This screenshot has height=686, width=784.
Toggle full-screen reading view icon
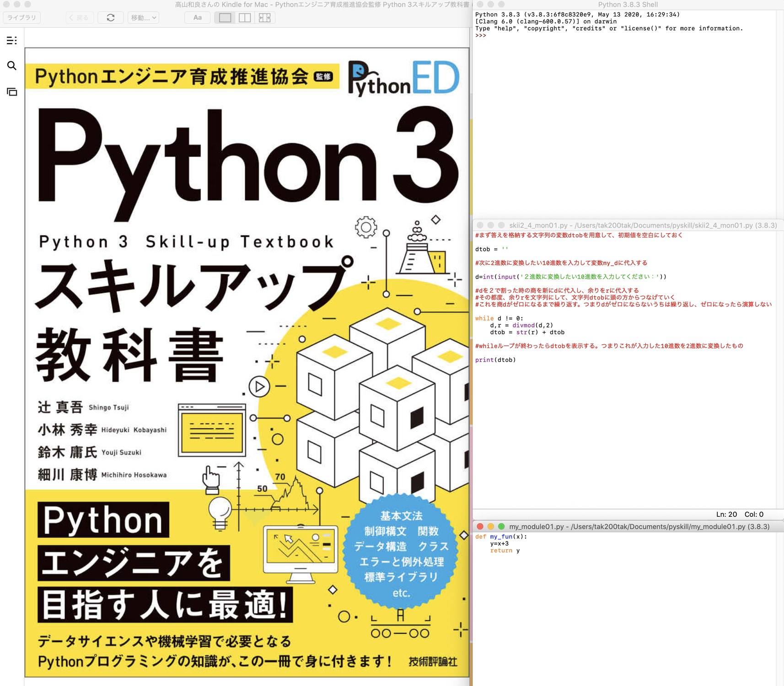click(x=265, y=18)
